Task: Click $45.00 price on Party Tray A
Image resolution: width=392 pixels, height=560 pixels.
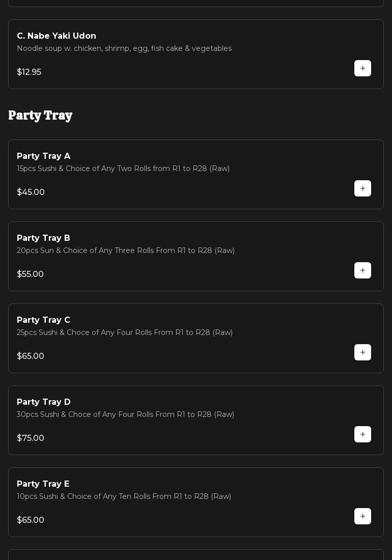Action: tap(31, 192)
